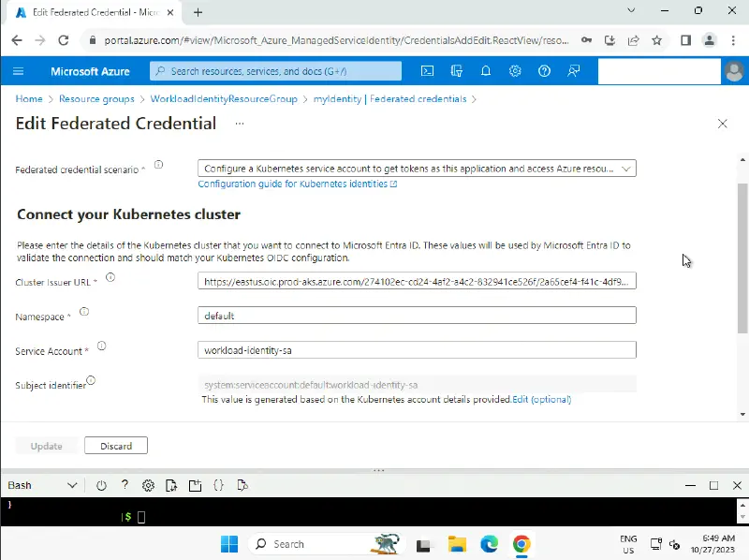Image resolution: width=749 pixels, height=560 pixels.
Task: Open Azure portal settings gear
Action: pos(515,71)
